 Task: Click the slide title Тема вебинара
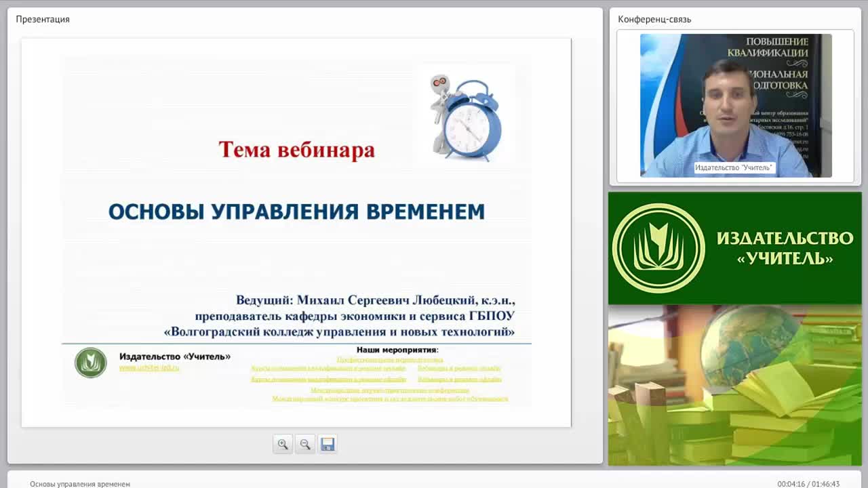click(x=296, y=149)
